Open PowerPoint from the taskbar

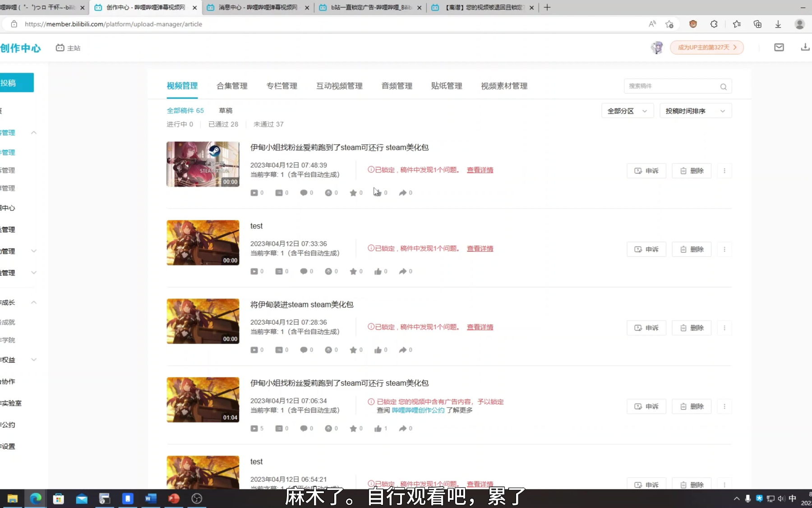[x=174, y=499]
